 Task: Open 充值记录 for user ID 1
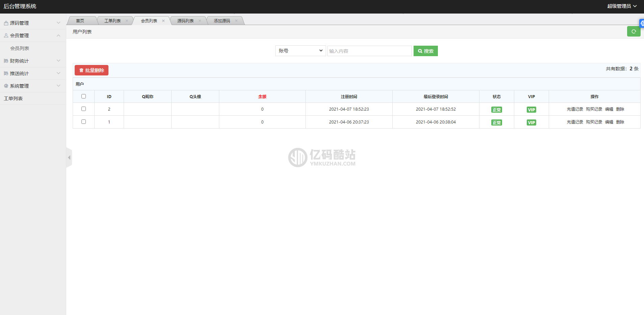(575, 122)
